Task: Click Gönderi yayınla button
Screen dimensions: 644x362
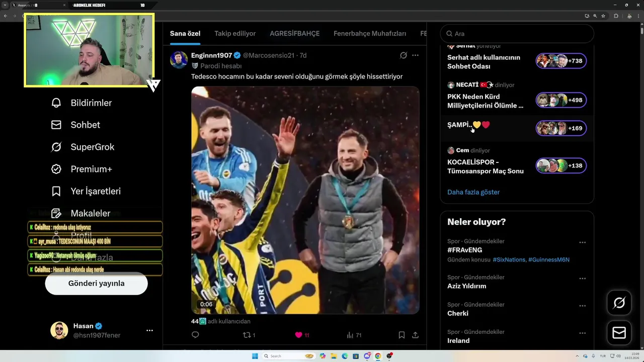Action: (97, 284)
